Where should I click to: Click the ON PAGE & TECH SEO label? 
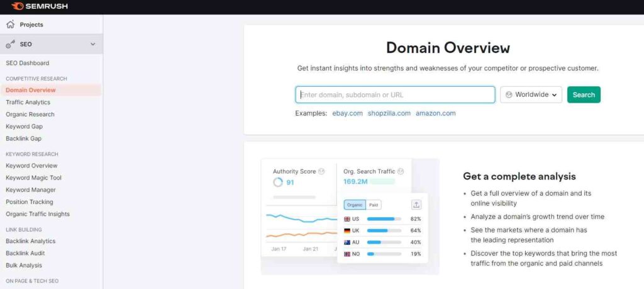tap(32, 281)
